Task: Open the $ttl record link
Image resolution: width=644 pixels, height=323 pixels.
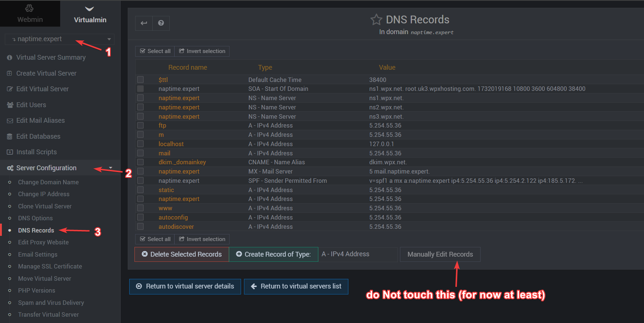Action: pyautogui.click(x=163, y=80)
